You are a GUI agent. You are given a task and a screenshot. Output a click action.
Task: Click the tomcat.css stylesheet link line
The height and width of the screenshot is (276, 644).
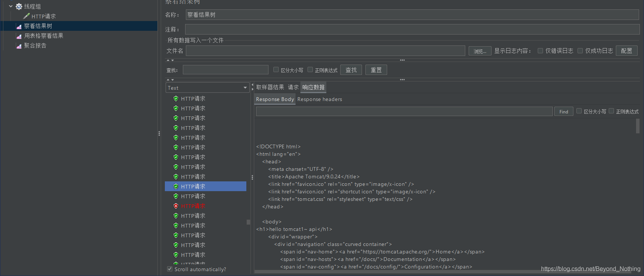pyautogui.click(x=340, y=199)
